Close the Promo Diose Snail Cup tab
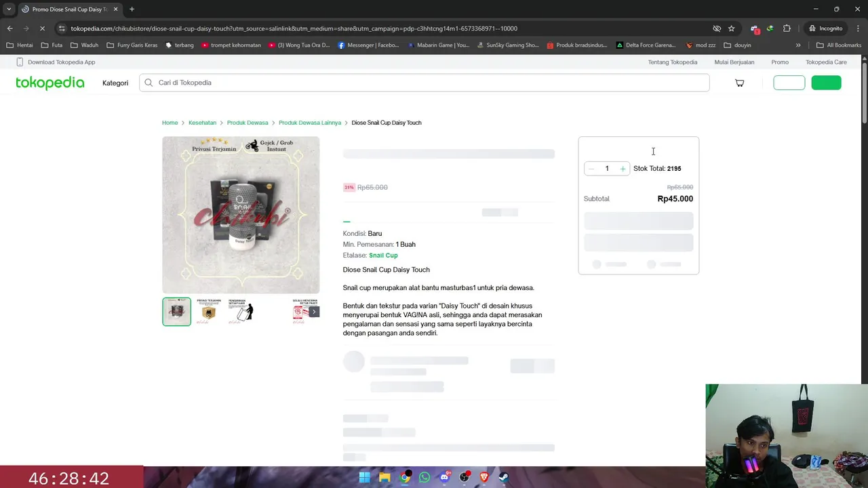 point(115,9)
